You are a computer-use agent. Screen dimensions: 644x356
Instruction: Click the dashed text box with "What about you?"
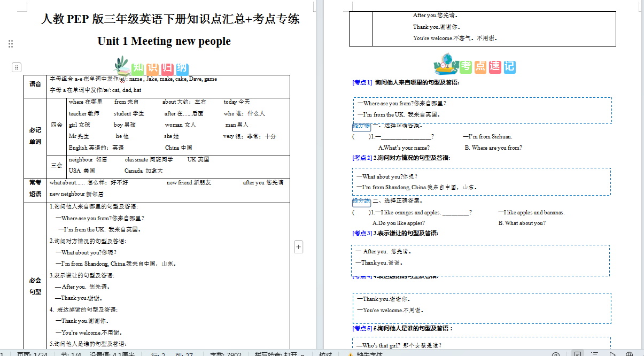tap(482, 182)
